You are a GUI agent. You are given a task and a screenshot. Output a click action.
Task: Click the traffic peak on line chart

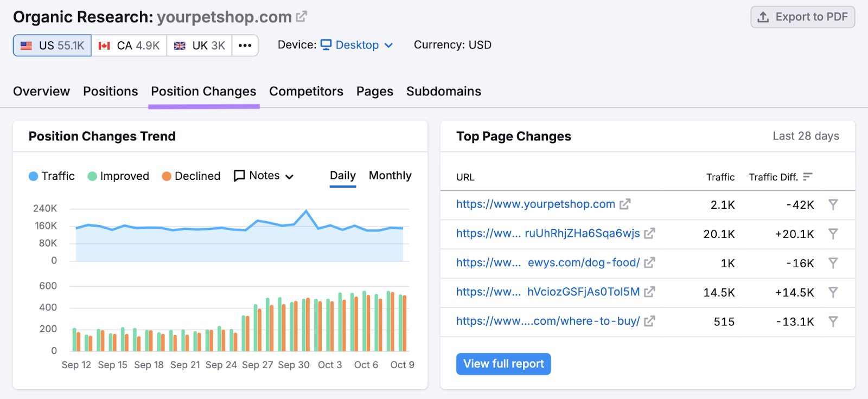306,211
